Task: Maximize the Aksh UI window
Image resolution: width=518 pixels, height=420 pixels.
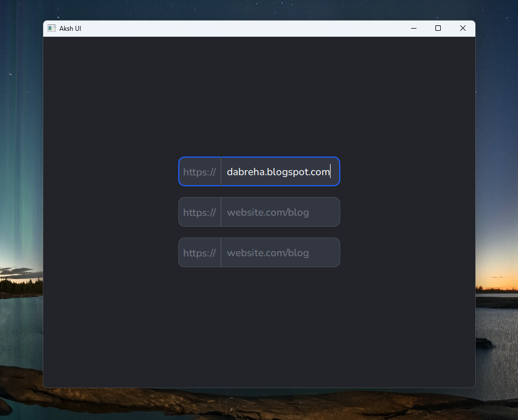Action: click(x=438, y=28)
